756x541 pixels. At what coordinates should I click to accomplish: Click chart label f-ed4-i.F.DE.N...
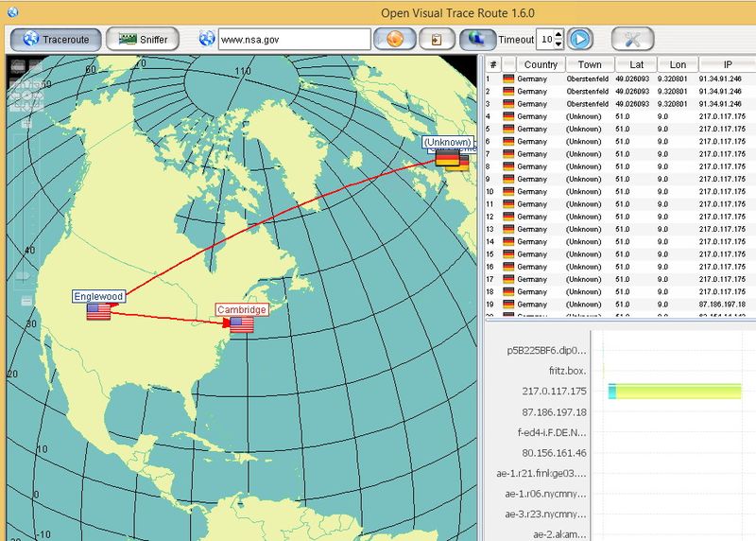(552, 432)
